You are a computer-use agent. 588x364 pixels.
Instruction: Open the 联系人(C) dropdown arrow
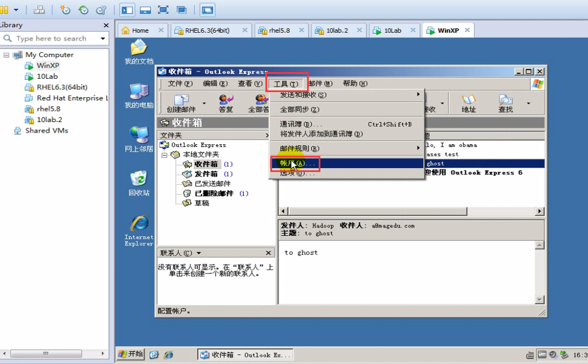tap(199, 253)
